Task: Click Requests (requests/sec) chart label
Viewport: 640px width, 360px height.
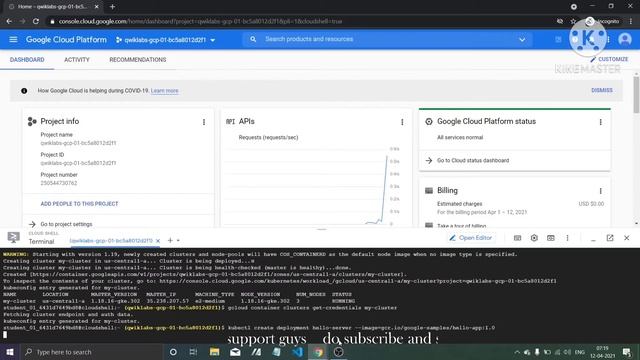Action: coord(268,138)
